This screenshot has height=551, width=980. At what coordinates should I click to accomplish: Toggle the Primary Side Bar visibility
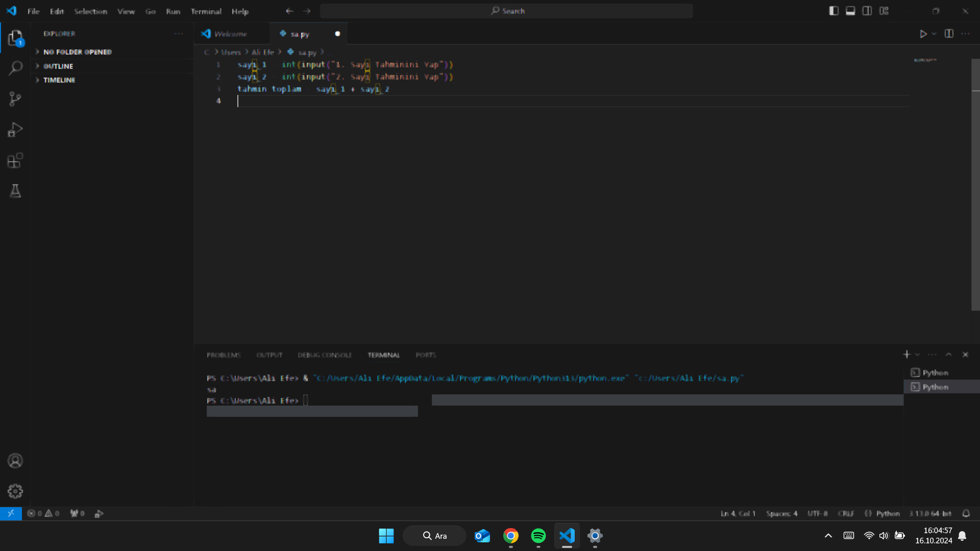coord(834,11)
